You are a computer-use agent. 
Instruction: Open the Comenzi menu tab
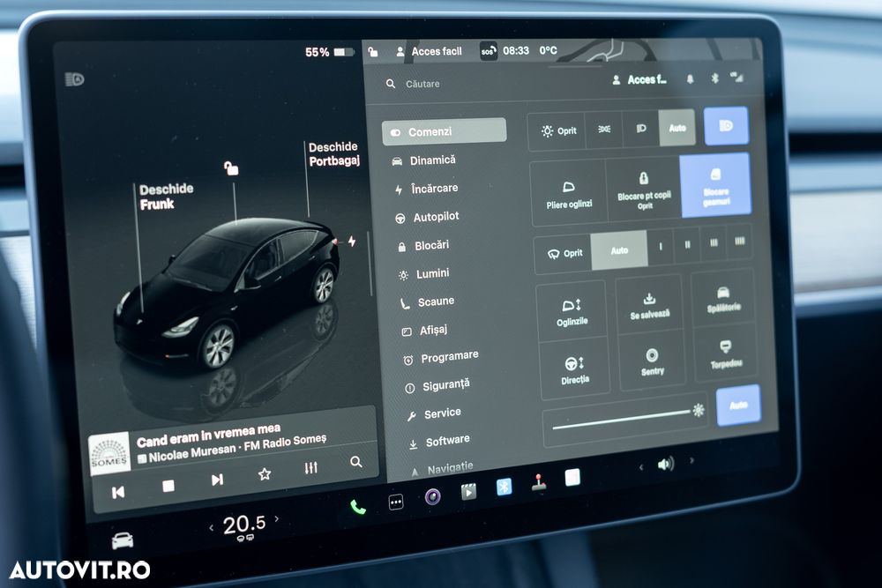[x=444, y=131]
